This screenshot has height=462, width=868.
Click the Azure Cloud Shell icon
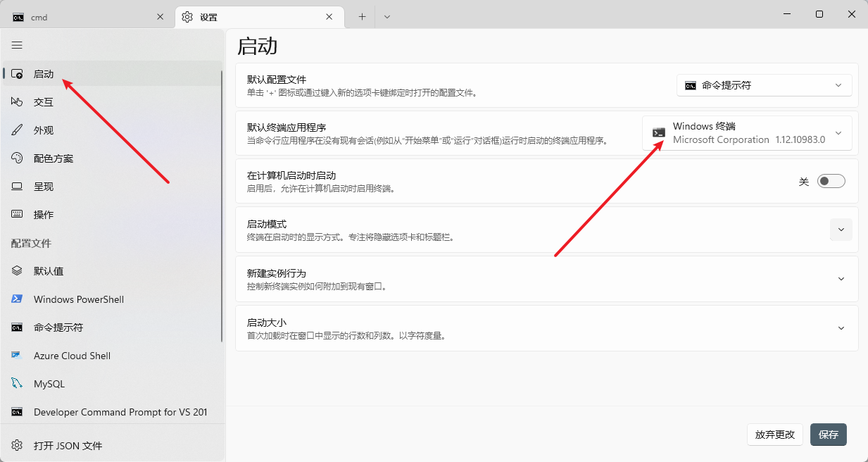coord(18,356)
